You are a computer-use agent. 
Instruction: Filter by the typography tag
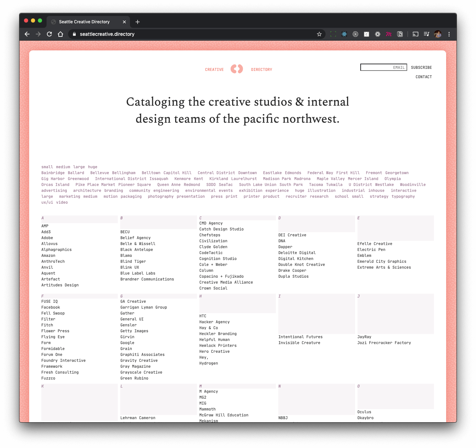[403, 196]
